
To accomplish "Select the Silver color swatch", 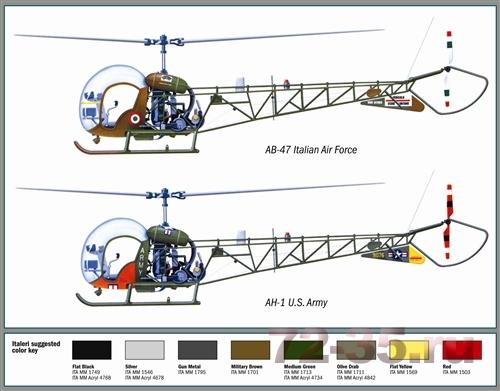I will (x=145, y=350).
